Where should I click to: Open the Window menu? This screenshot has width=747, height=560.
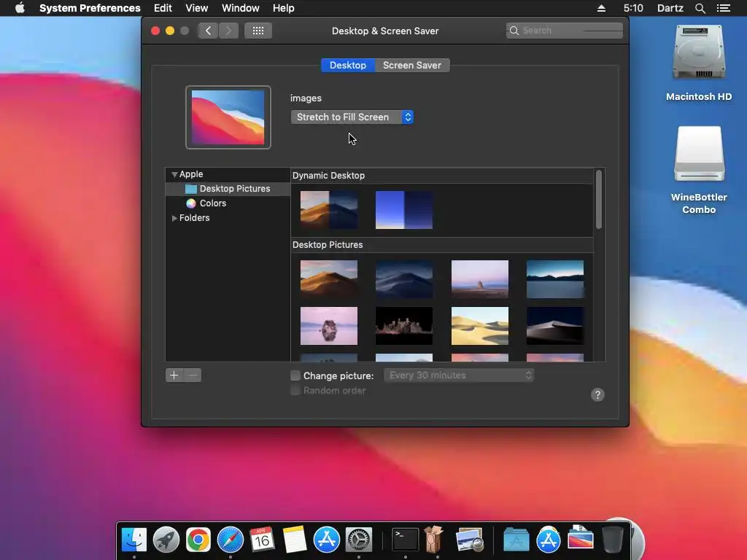pyautogui.click(x=241, y=8)
